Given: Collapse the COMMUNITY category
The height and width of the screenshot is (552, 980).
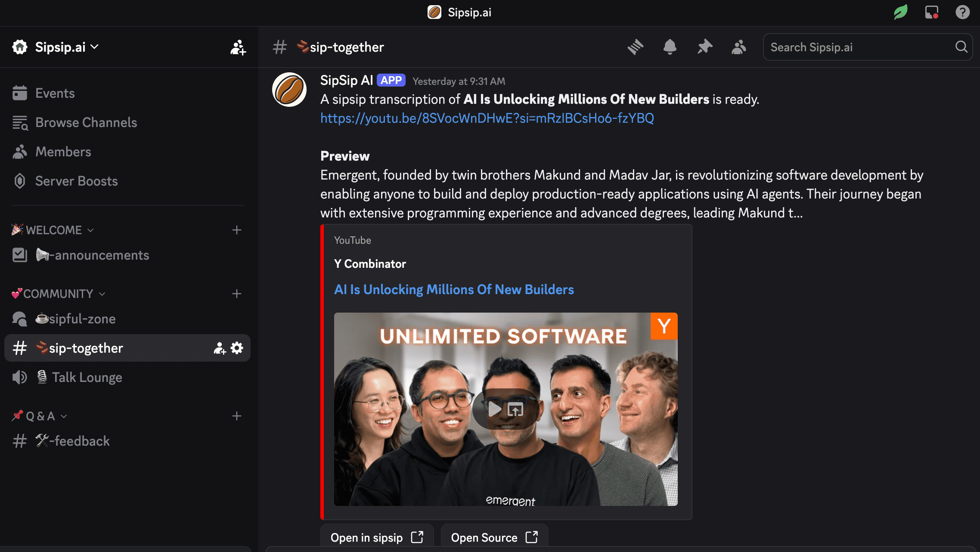Looking at the screenshot, I should click(58, 294).
